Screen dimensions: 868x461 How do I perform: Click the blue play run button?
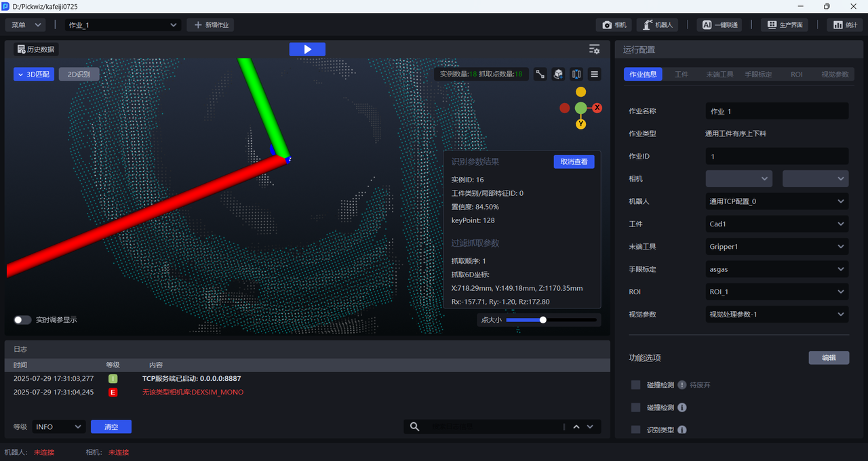(x=307, y=49)
